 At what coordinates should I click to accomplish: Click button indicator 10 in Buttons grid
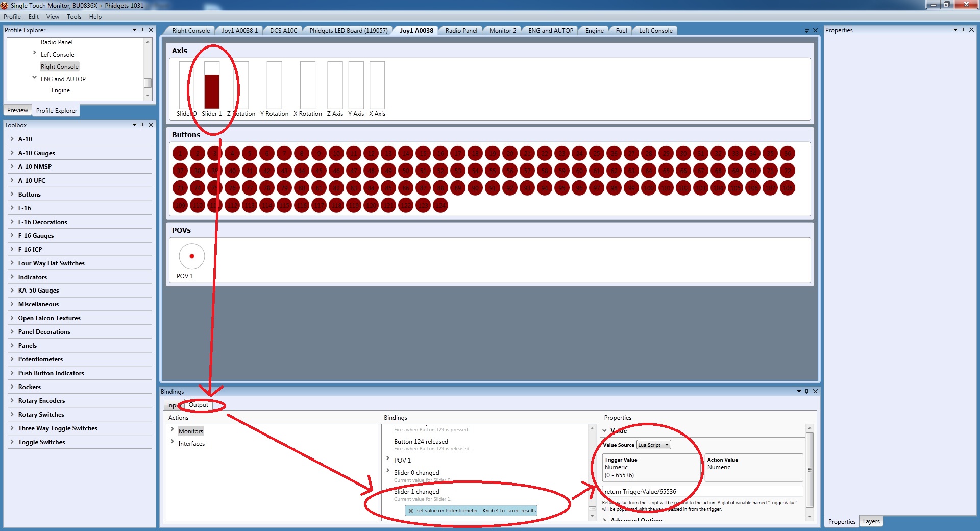pyautogui.click(x=336, y=153)
